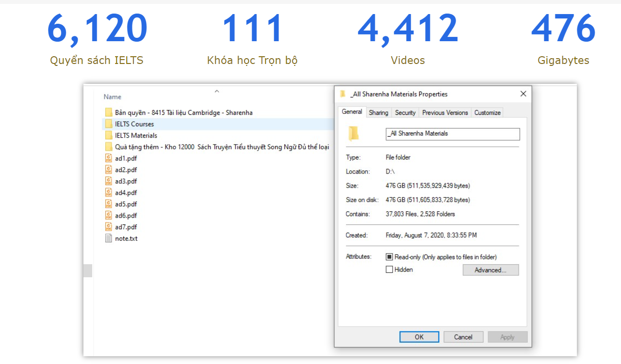Open the Customize tab
Image resolution: width=621 pixels, height=364 pixels.
click(x=487, y=112)
